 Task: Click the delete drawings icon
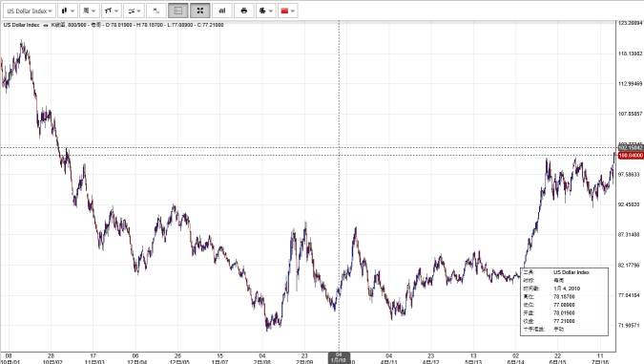point(156,11)
